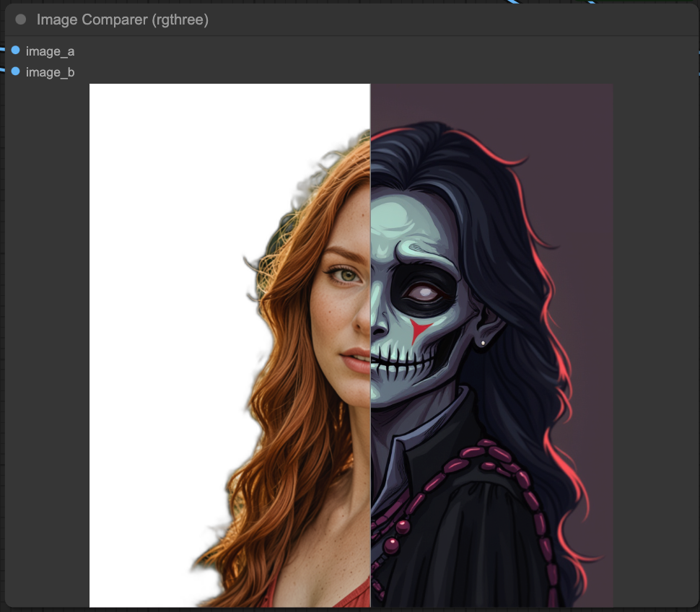700x612 pixels.
Task: Click the Image Comparer (rgthree) node title
Action: pos(122,20)
